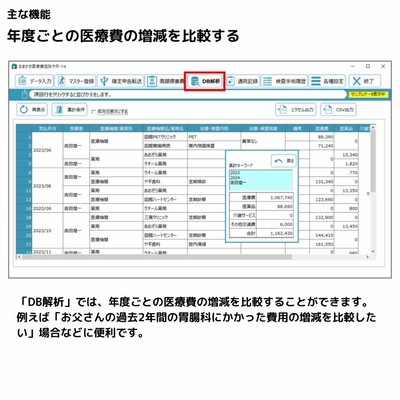Open the データ入力 toolbar button

coord(34,81)
